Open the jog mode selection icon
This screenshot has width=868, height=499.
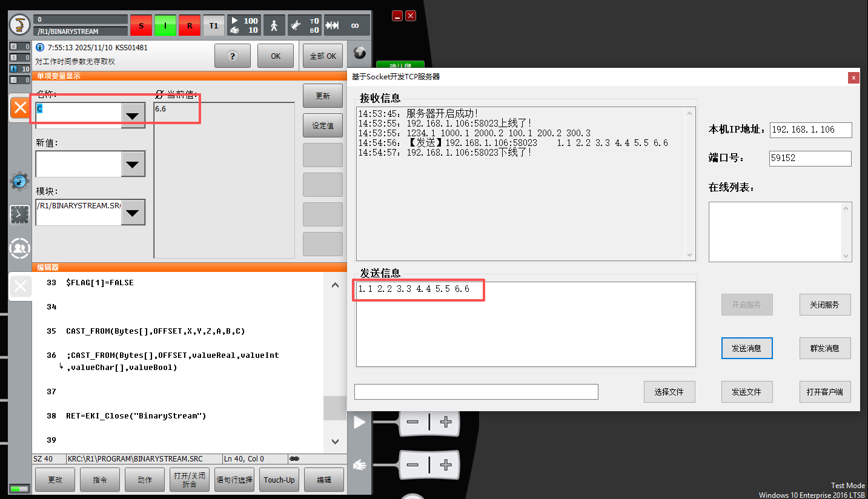click(x=274, y=25)
